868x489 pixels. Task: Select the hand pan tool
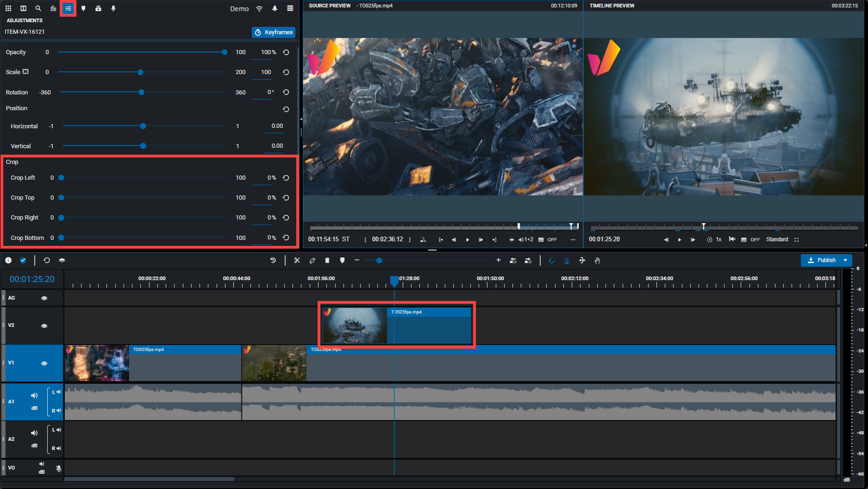597,260
